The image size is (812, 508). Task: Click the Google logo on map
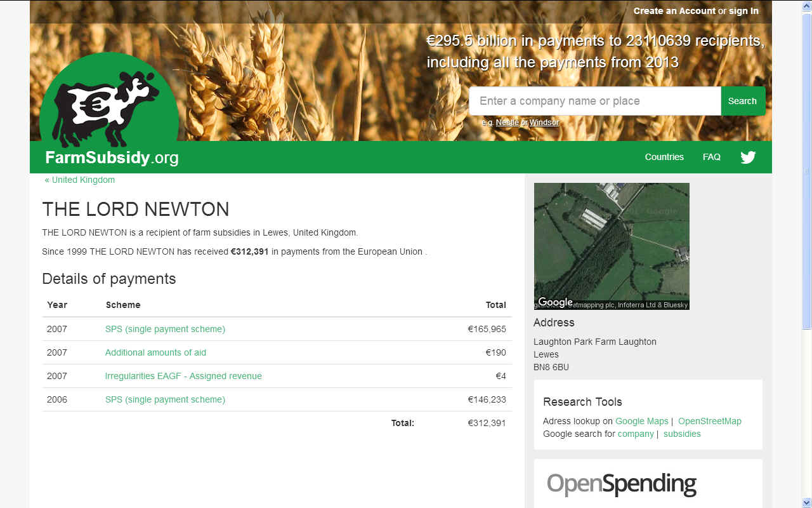(x=555, y=302)
